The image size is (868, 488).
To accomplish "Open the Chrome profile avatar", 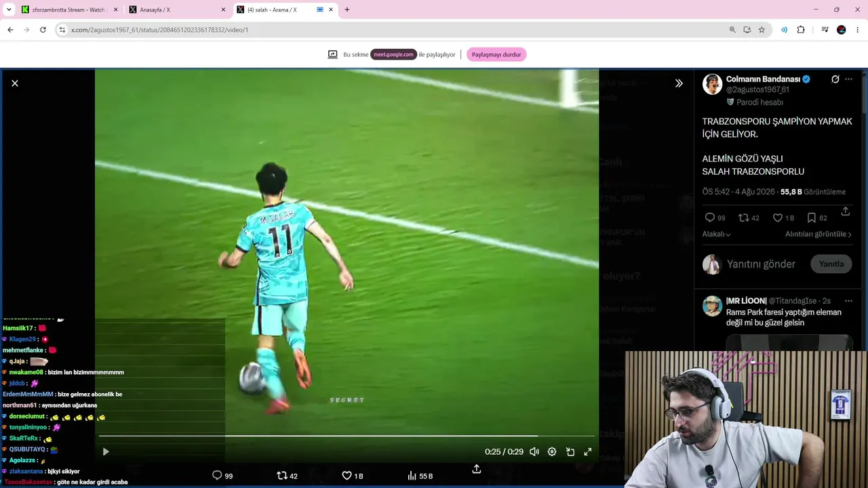I will pyautogui.click(x=842, y=30).
